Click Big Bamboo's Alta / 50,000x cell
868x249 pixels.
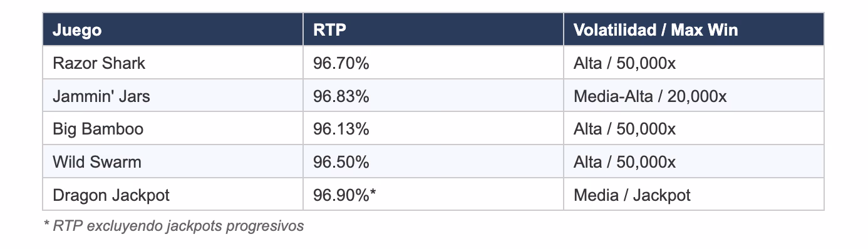point(694,129)
